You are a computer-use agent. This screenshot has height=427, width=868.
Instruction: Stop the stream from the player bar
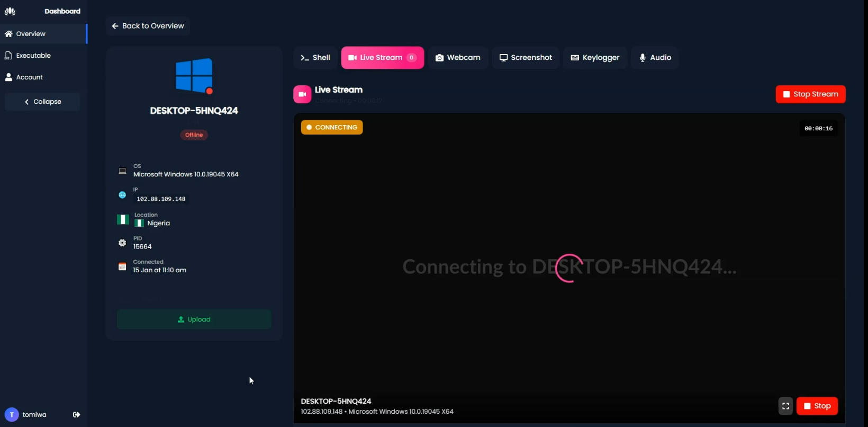click(817, 406)
